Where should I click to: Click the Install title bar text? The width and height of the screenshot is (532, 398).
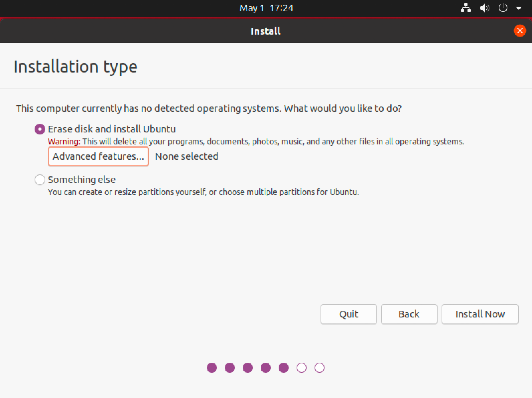[x=265, y=31]
